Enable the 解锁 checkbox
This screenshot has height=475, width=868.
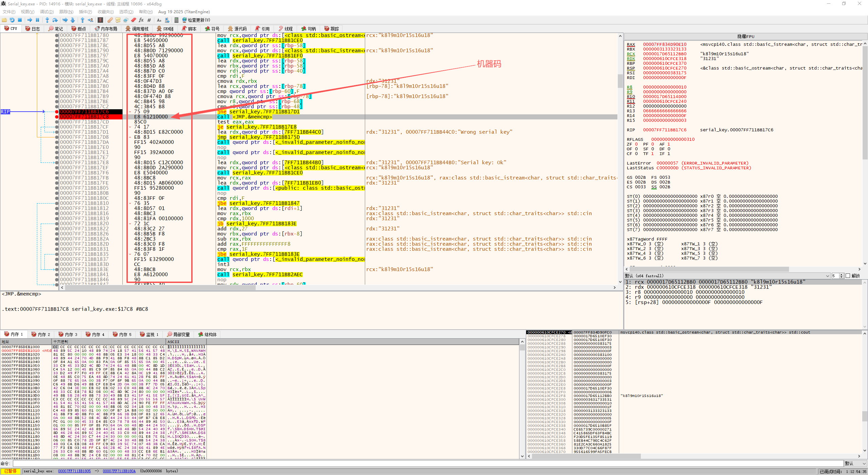pos(848,276)
